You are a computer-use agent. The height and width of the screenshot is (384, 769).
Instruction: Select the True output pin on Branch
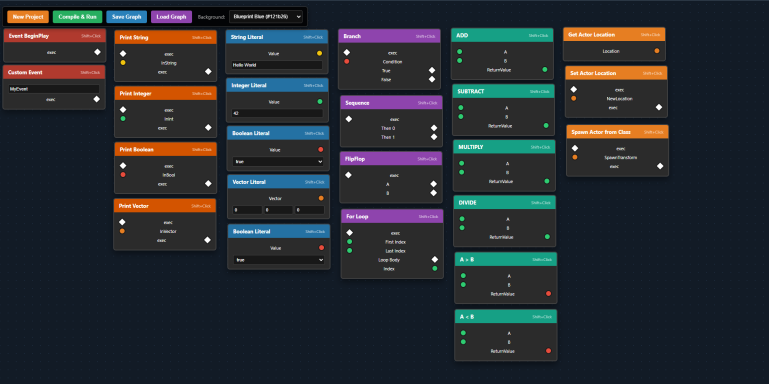(432, 70)
